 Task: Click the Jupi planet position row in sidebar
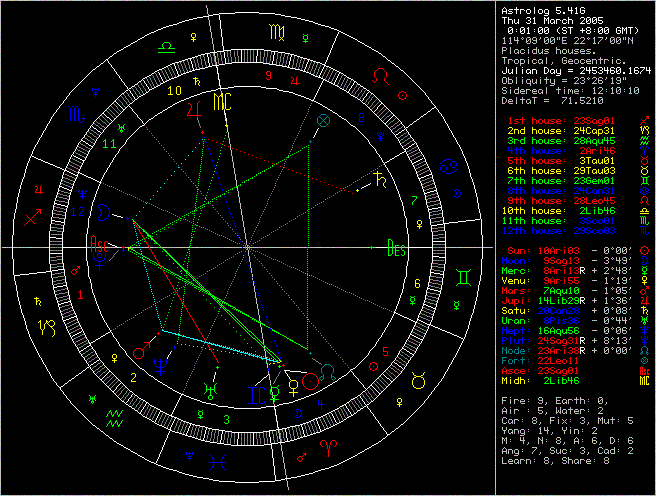point(569,301)
